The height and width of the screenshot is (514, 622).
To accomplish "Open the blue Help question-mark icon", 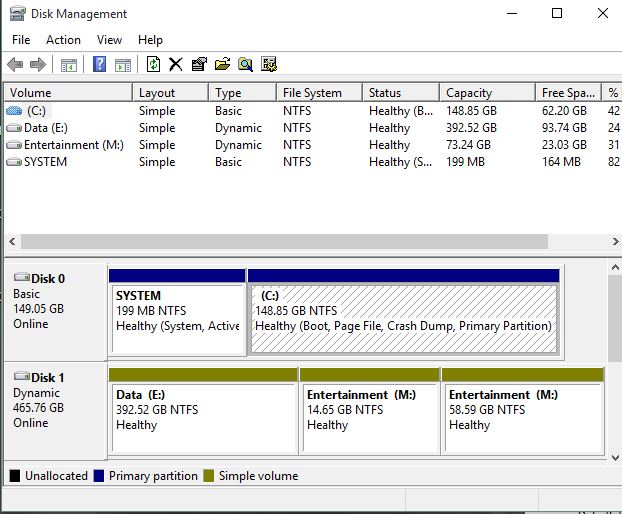I will click(99, 64).
